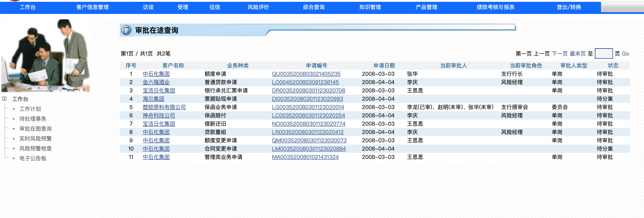Open application LM003520080301123020884
This screenshot has width=644, height=218.
click(x=309, y=149)
